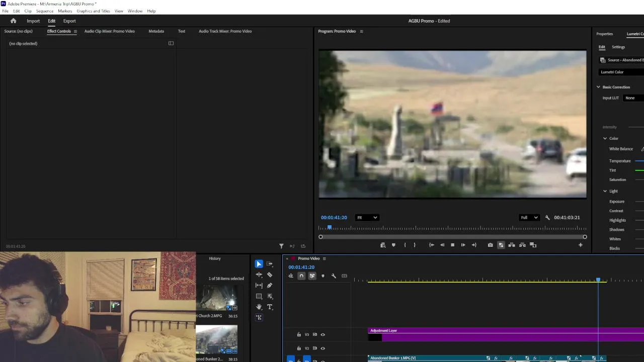
Task: Mark Out point in Program monitor
Action: 415,245
